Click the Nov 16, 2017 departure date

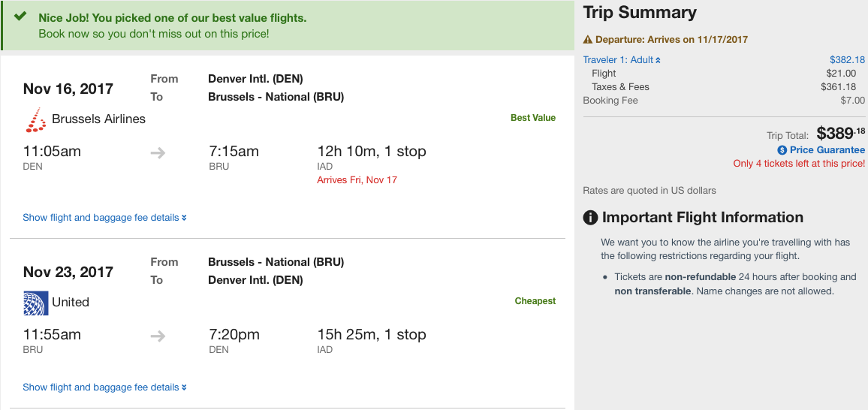pos(68,89)
